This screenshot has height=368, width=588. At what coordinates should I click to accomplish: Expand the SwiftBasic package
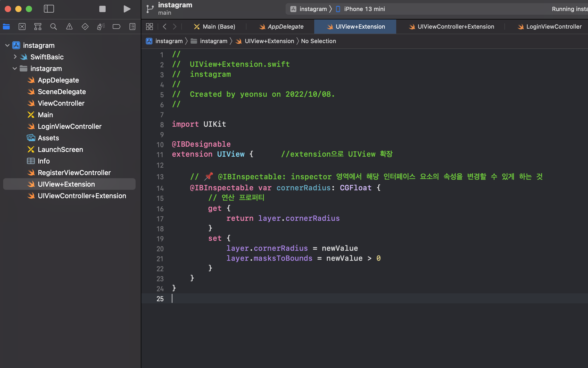(15, 57)
